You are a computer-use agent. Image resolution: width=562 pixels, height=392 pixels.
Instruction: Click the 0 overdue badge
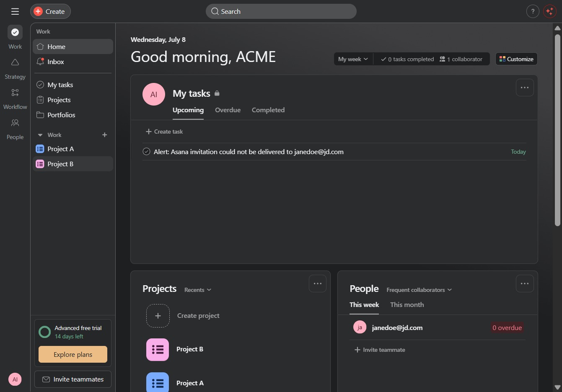coord(507,328)
